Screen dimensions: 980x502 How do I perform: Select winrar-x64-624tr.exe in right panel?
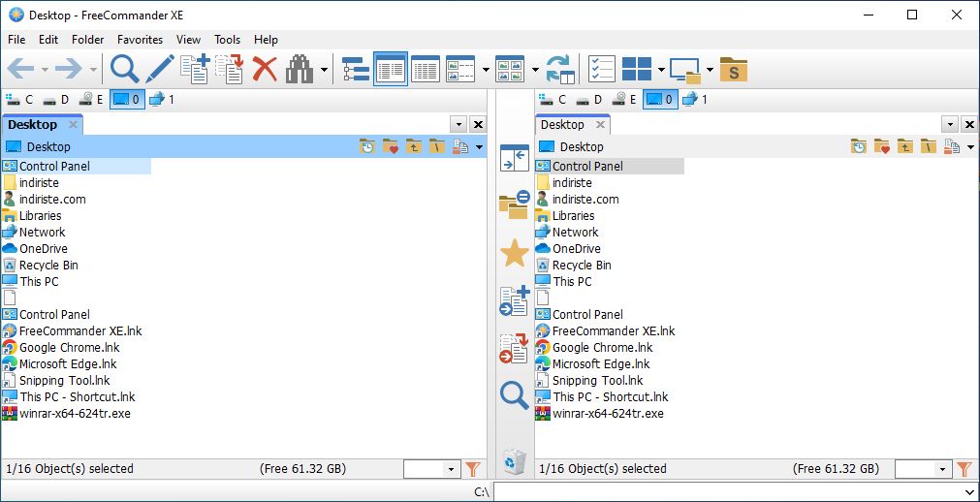click(x=608, y=413)
